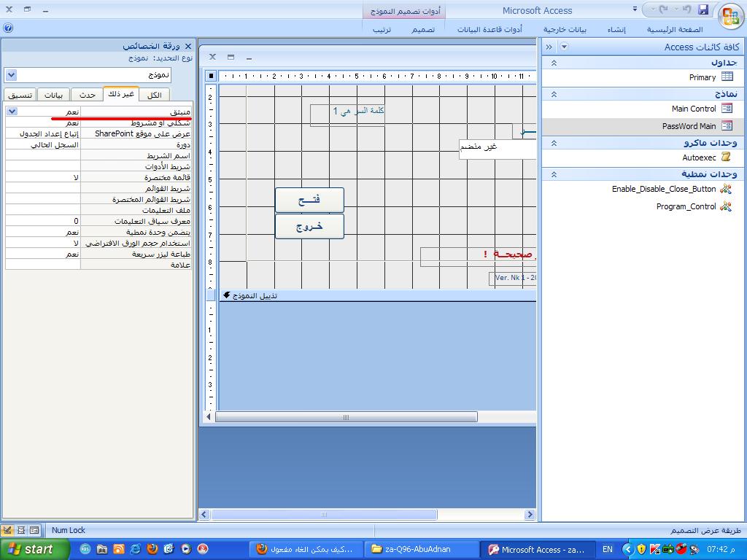This screenshot has height=560, width=747.
Task: Click the form selector square at ruler corner
Action: tap(211, 76)
